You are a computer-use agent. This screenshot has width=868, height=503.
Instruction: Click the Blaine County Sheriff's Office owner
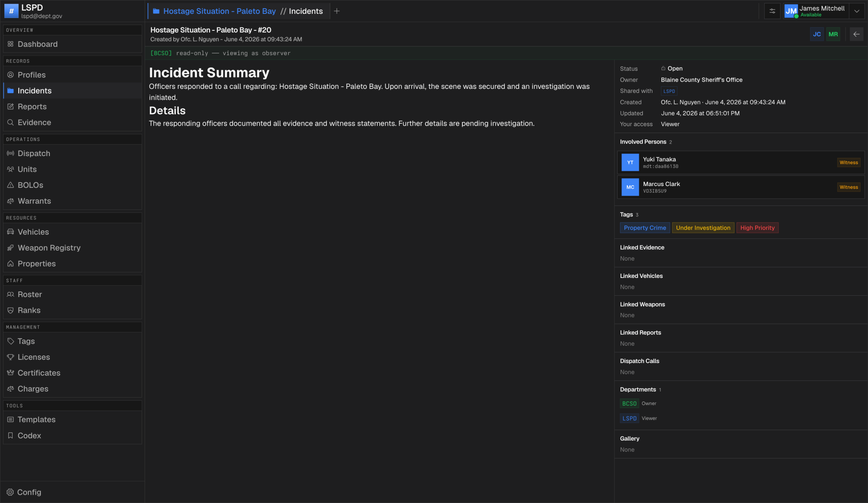point(701,80)
